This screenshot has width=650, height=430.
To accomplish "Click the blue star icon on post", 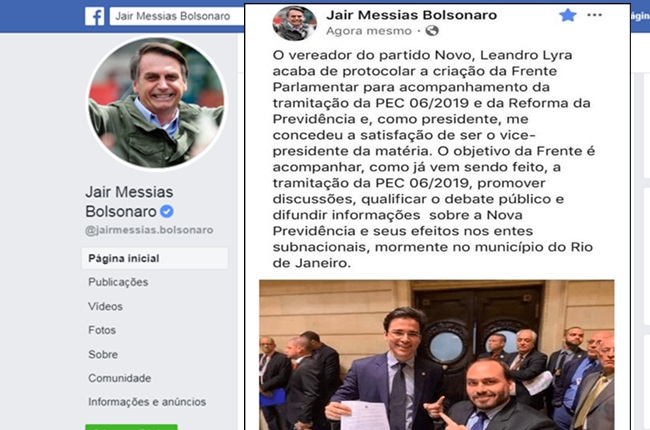I will pos(568,15).
